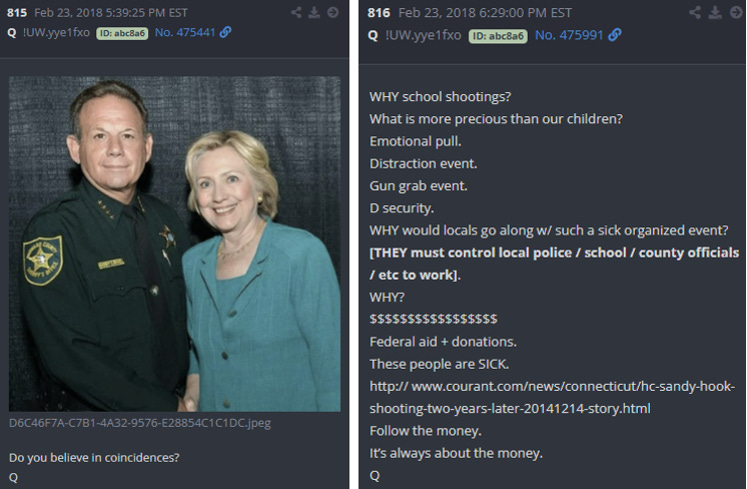Click ID: abc8a6 badge on post 815

point(122,33)
